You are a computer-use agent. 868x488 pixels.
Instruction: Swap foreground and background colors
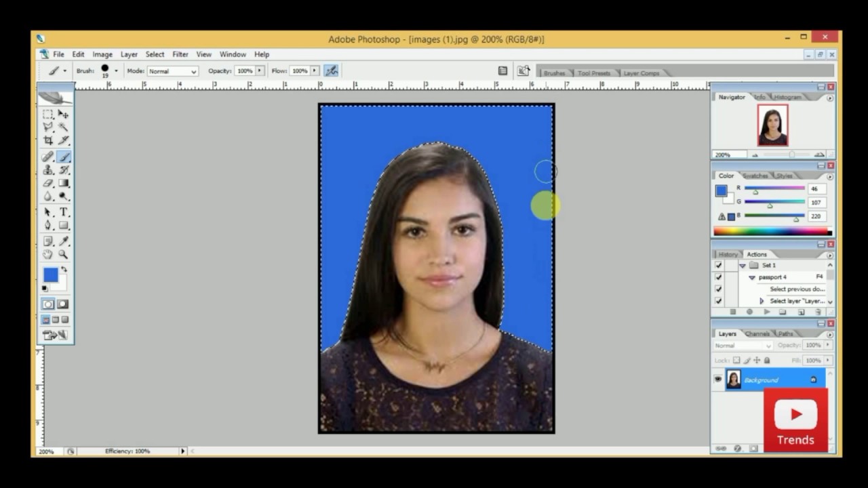64,269
